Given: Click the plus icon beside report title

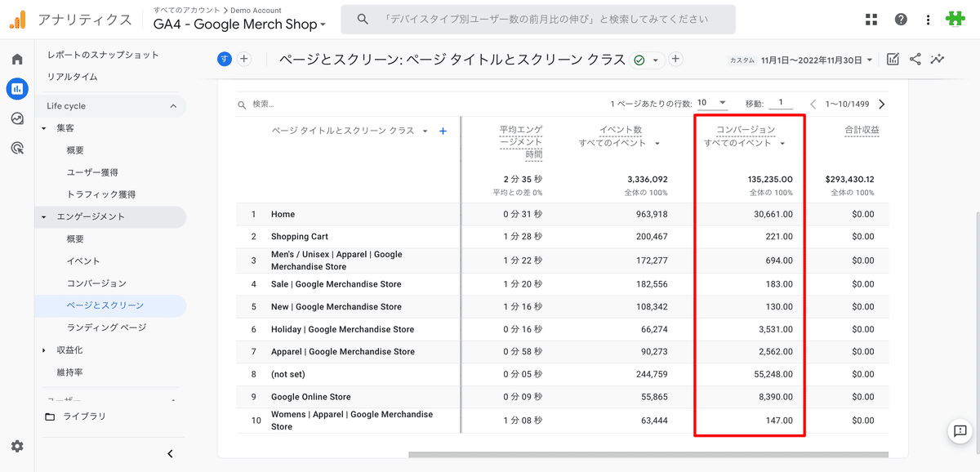Looking at the screenshot, I should pos(676,59).
